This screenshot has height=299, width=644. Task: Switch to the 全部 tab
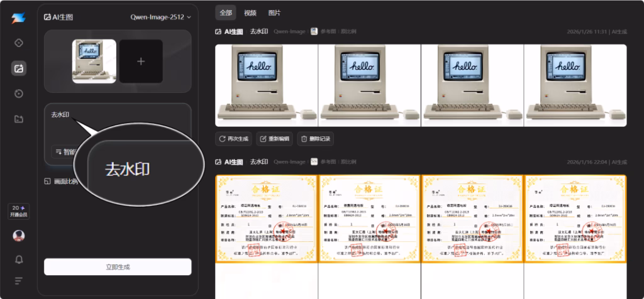pos(225,13)
